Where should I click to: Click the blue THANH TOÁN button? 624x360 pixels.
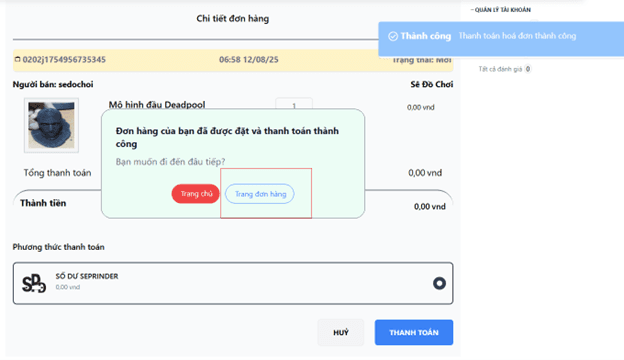tap(413, 332)
